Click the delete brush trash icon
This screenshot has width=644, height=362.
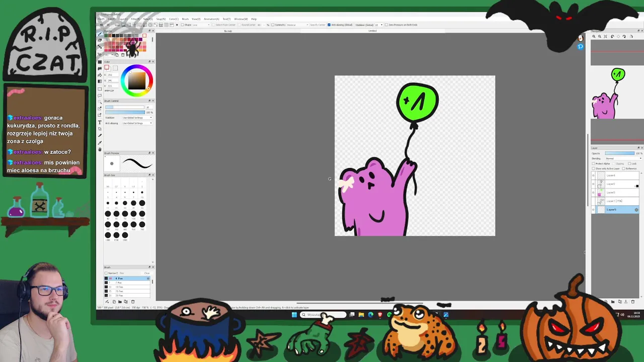(x=133, y=302)
